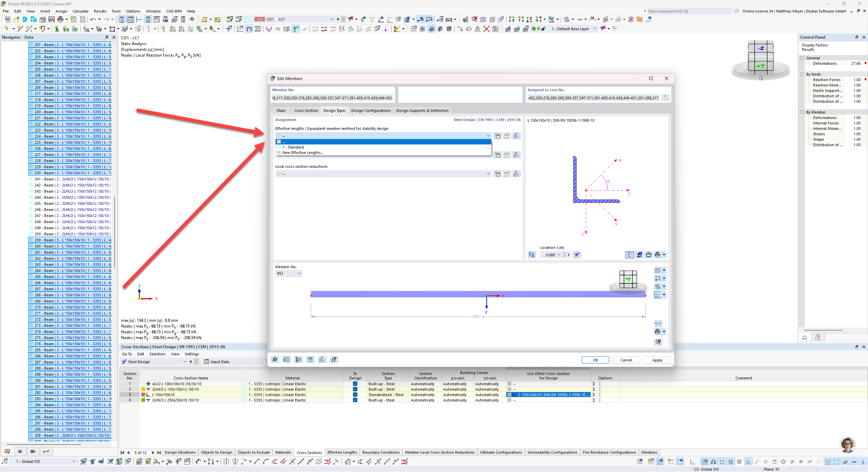Open the Calculate menu

pyautogui.click(x=80, y=11)
